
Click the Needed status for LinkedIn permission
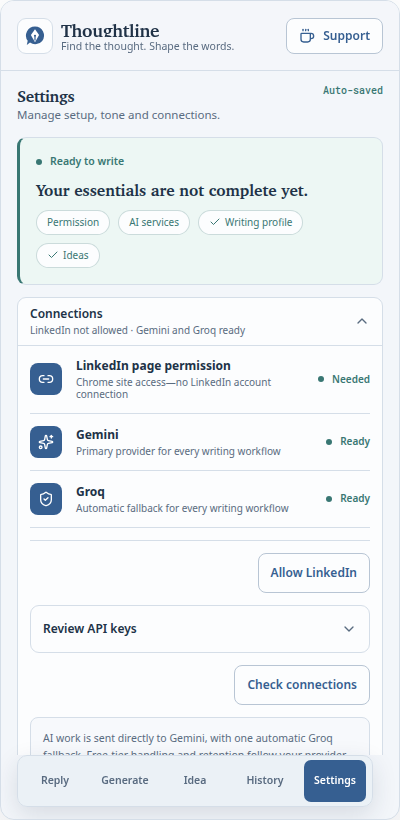pos(344,379)
